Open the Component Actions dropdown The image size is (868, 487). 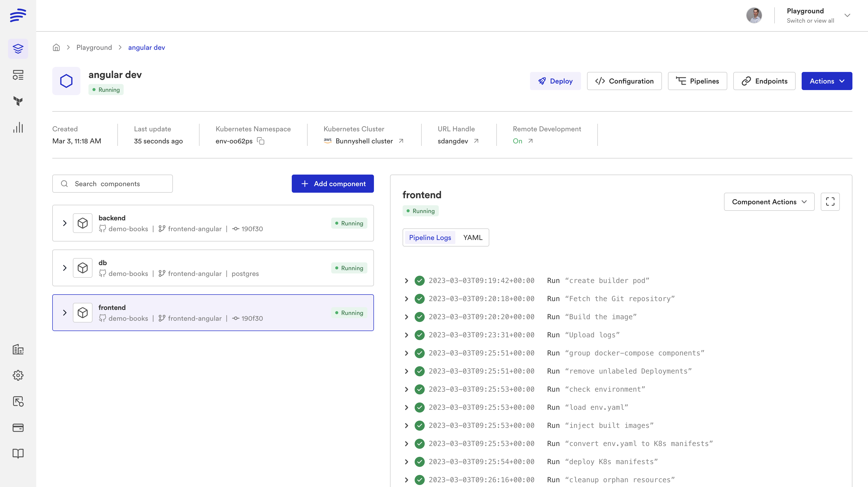tap(769, 202)
